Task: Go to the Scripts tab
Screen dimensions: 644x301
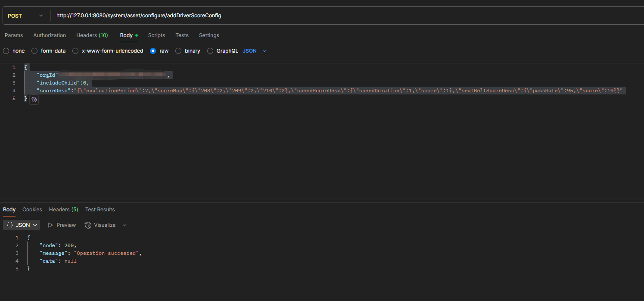Action: pos(156,35)
